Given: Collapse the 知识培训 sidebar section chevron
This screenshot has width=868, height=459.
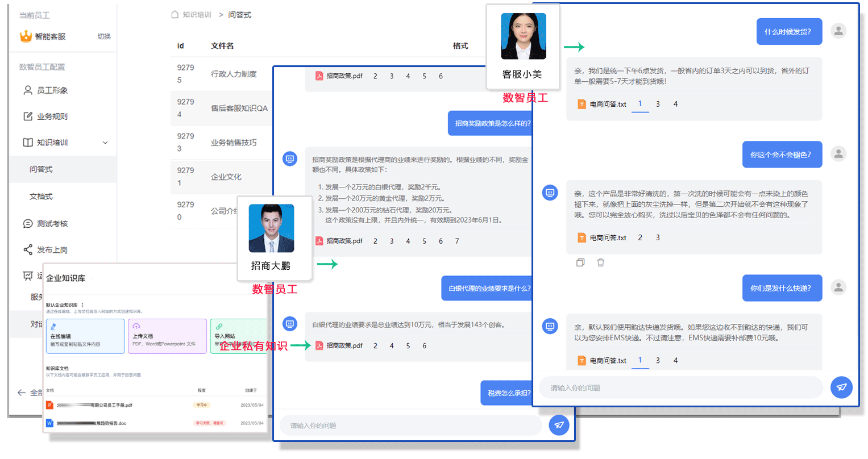Looking at the screenshot, I should click(x=105, y=143).
